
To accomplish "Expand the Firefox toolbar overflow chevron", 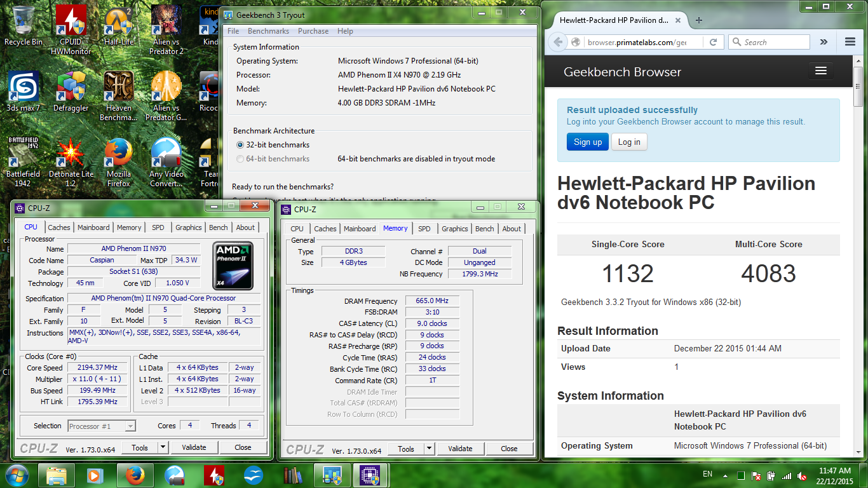I will click(x=824, y=42).
